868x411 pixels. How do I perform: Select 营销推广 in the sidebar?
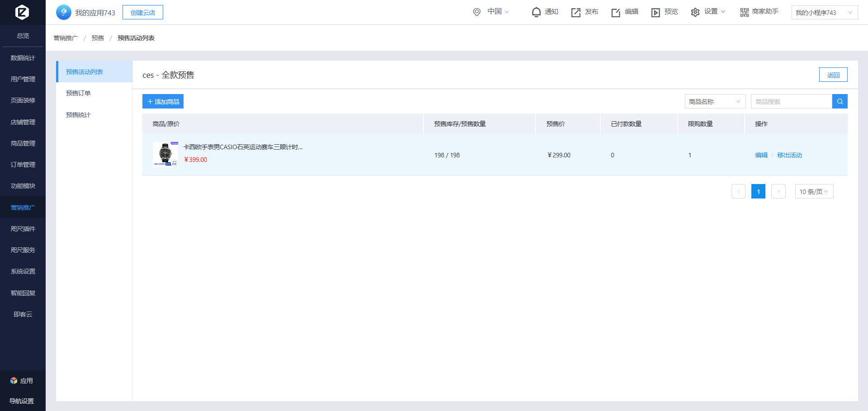coord(23,208)
